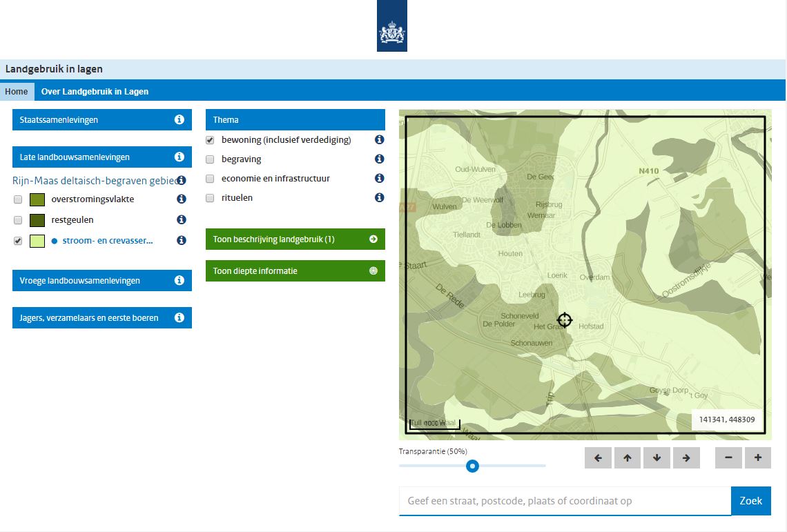
Task: Click info icon beside restgeulen layer
Action: [182, 220]
